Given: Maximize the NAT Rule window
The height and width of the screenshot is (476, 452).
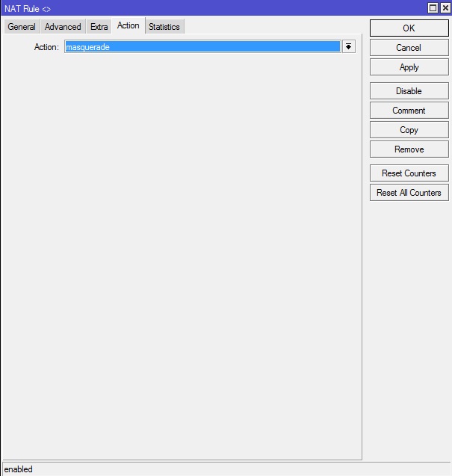Looking at the screenshot, I should [433, 8].
